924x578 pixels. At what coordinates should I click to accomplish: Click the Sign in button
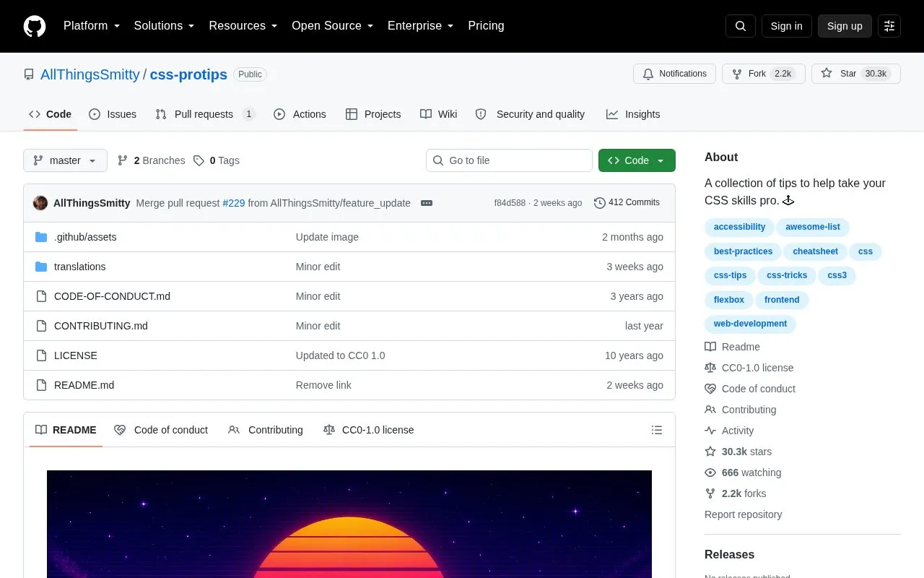coord(786,26)
